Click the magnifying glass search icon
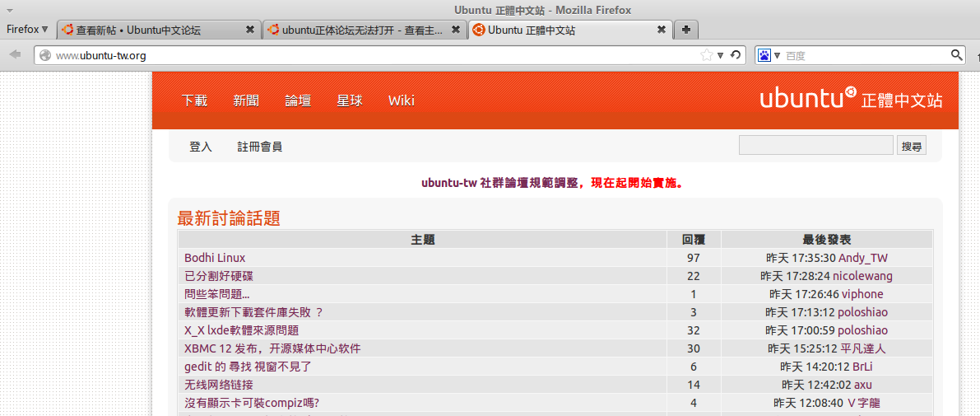Screen dimensions: 980x416 (957, 55)
